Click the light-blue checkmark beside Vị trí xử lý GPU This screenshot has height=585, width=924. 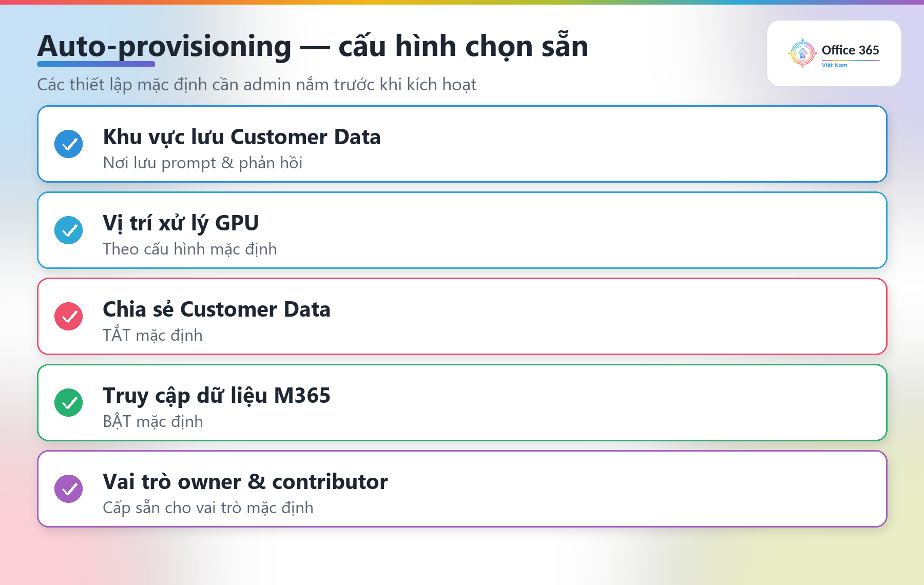69,230
